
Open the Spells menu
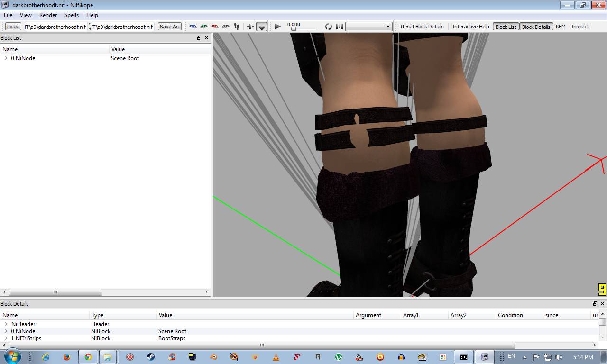tap(72, 15)
